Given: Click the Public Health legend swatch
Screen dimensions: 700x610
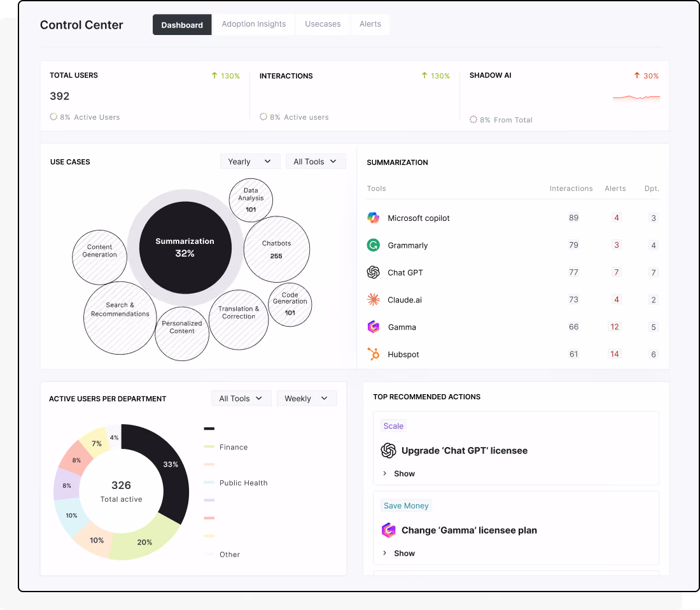Looking at the screenshot, I should point(209,482).
